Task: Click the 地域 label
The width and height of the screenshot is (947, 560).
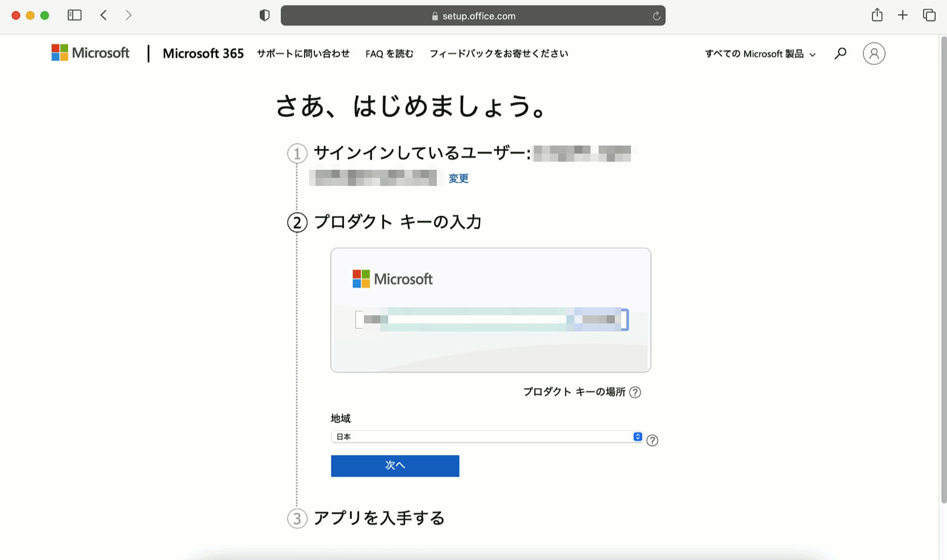Action: click(x=341, y=418)
